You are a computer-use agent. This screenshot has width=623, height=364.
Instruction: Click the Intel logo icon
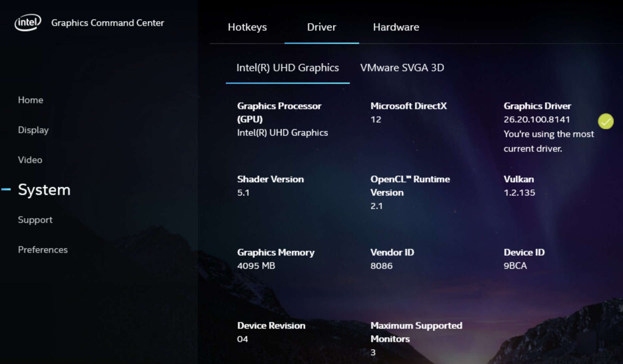tap(28, 23)
